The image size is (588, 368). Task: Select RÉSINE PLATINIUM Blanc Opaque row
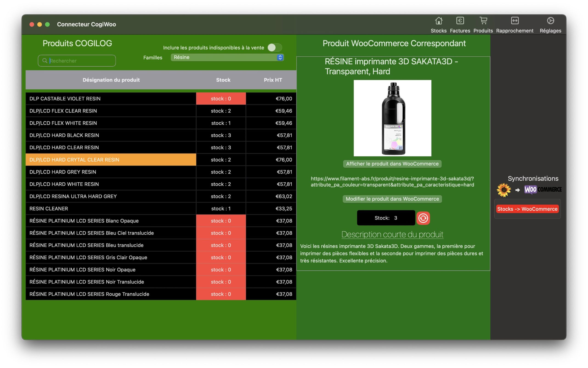click(161, 221)
